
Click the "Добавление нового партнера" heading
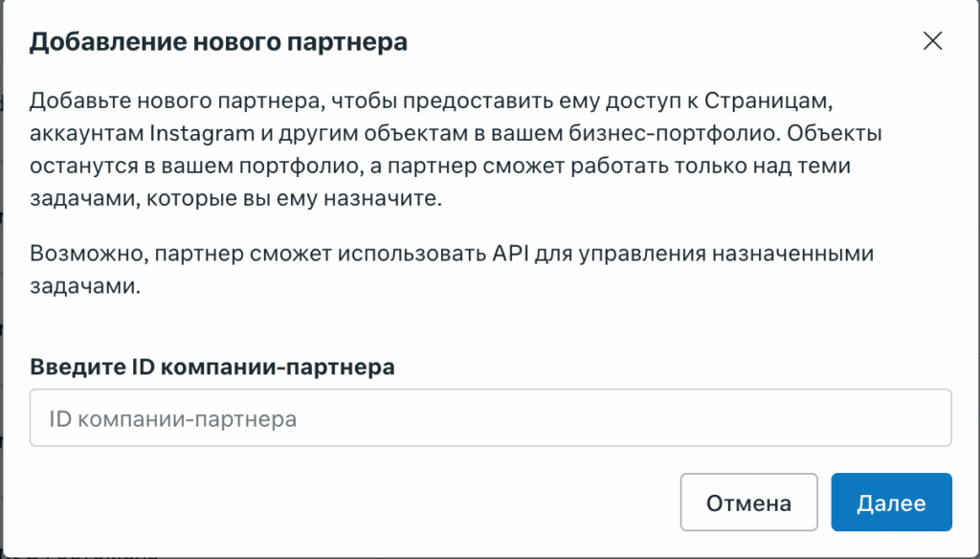219,42
